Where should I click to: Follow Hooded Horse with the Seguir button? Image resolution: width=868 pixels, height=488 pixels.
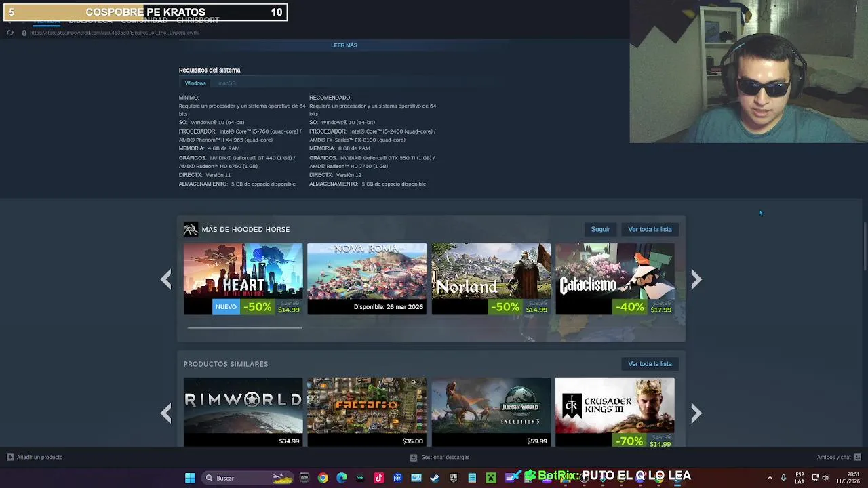[x=600, y=229]
